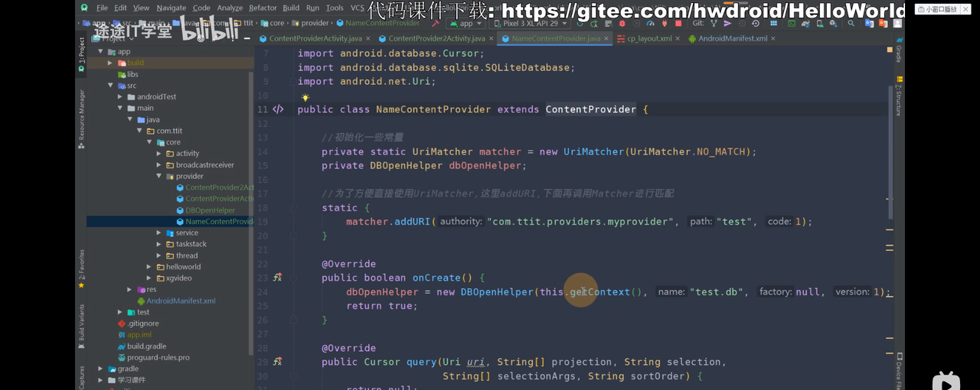Collapse the com.ttit package
The width and height of the screenshot is (980, 390).
click(140, 131)
